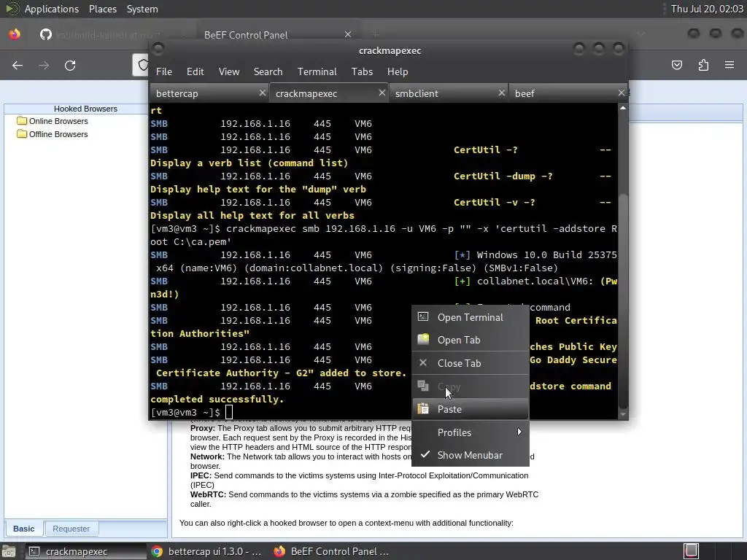Image resolution: width=747 pixels, height=560 pixels.
Task: Close the beef terminal tab
Action: 622,93
